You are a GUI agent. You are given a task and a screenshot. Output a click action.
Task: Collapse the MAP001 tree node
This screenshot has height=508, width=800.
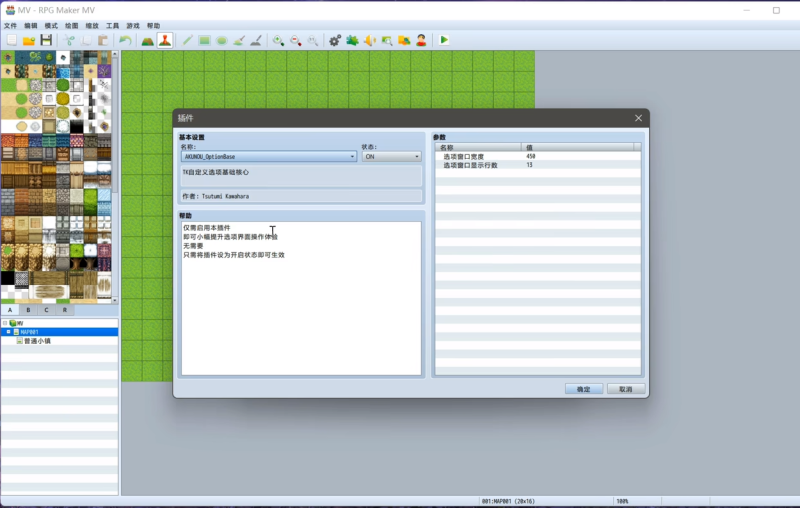click(x=8, y=332)
